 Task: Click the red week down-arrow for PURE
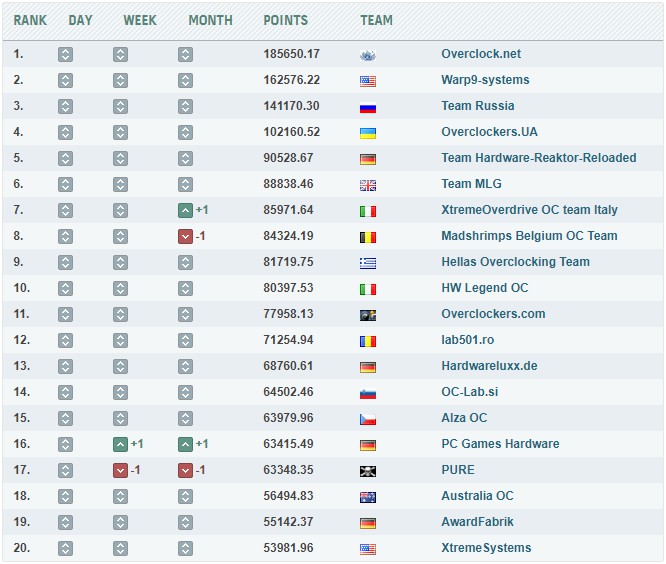[120, 470]
